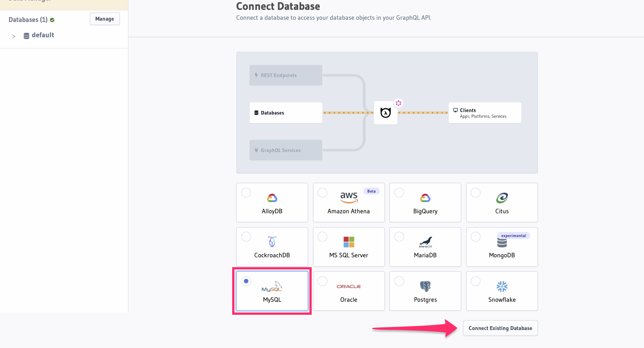The width and height of the screenshot is (644, 348).
Task: Click the Oracle red logo
Action: pos(349,286)
